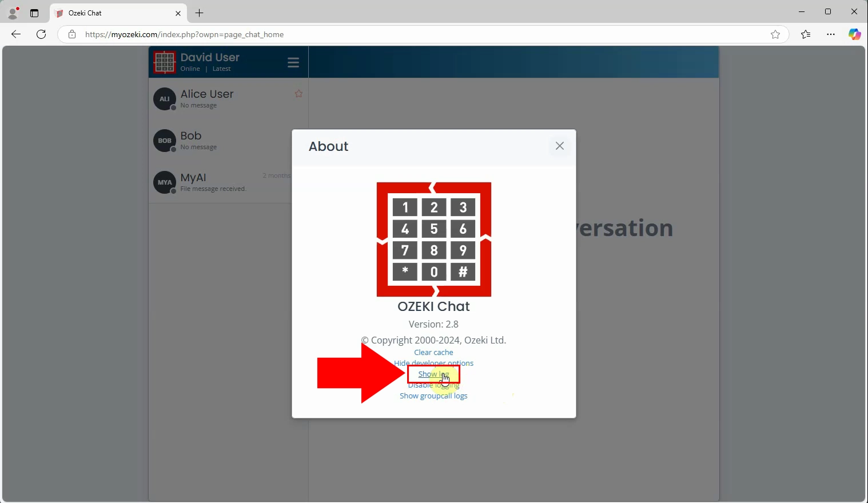
Task: Select the Ozeki Chat browser tab
Action: coord(119,13)
